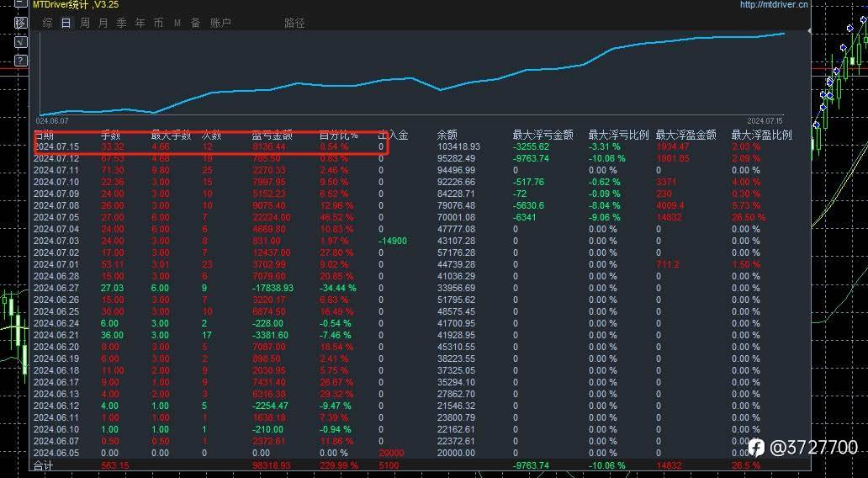Image resolution: width=868 pixels, height=478 pixels.
Task: Click the MTDriver统计 V3.25 title
Action: (76, 4)
